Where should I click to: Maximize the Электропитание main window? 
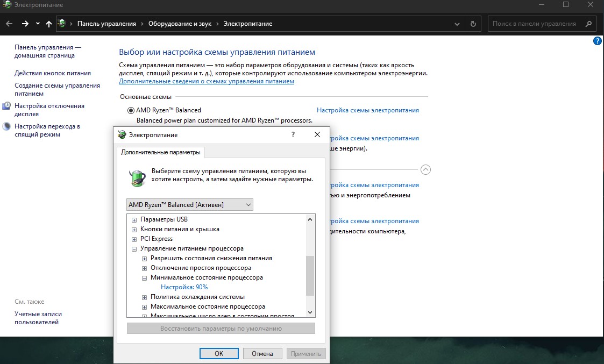(565, 5)
